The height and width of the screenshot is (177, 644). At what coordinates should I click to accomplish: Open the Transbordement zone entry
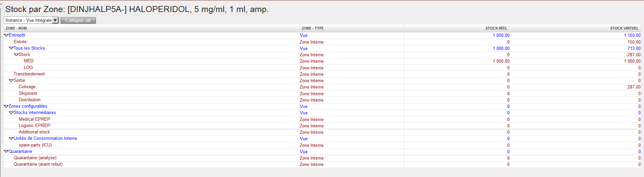pyautogui.click(x=29, y=74)
